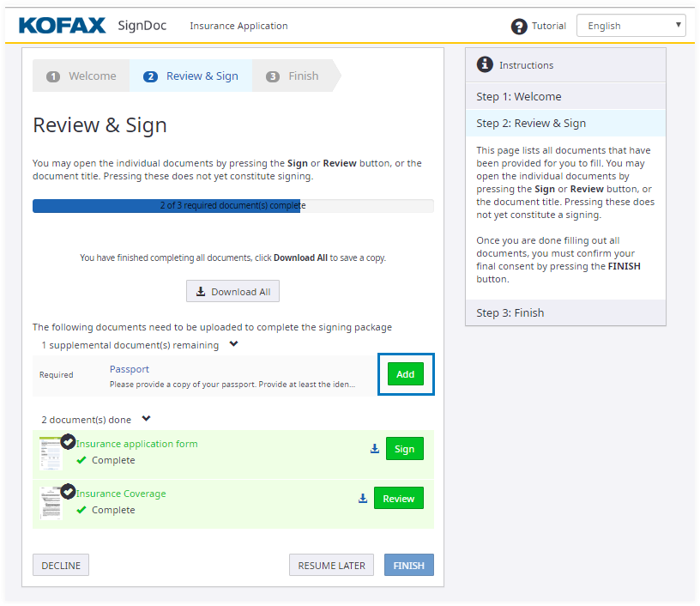Click the required documents progress bar
Viewport: 700px width, 606px height.
tap(232, 206)
